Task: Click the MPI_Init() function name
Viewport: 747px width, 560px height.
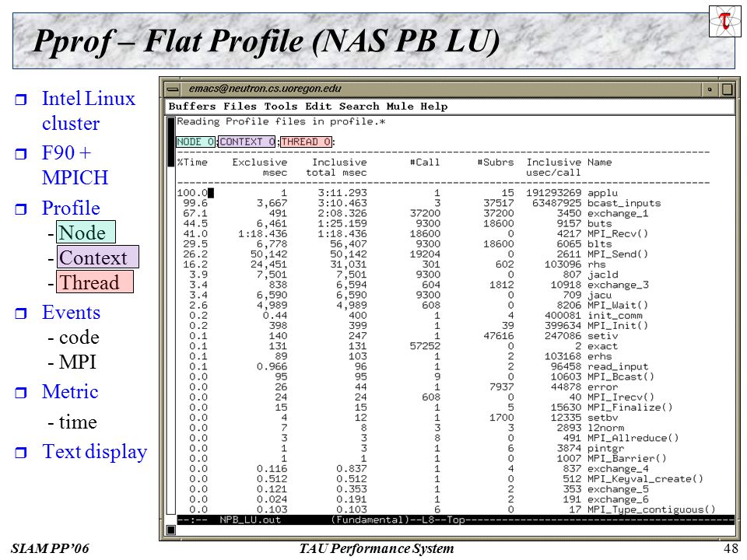Action: (x=618, y=326)
